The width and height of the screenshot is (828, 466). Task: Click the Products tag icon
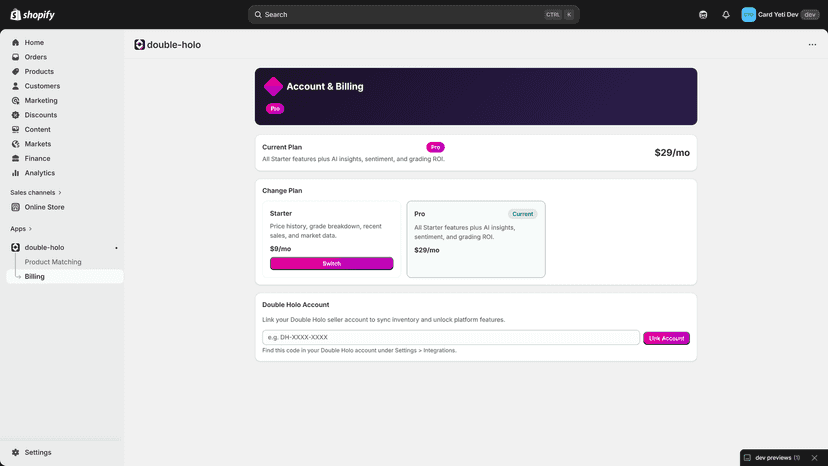point(15,71)
